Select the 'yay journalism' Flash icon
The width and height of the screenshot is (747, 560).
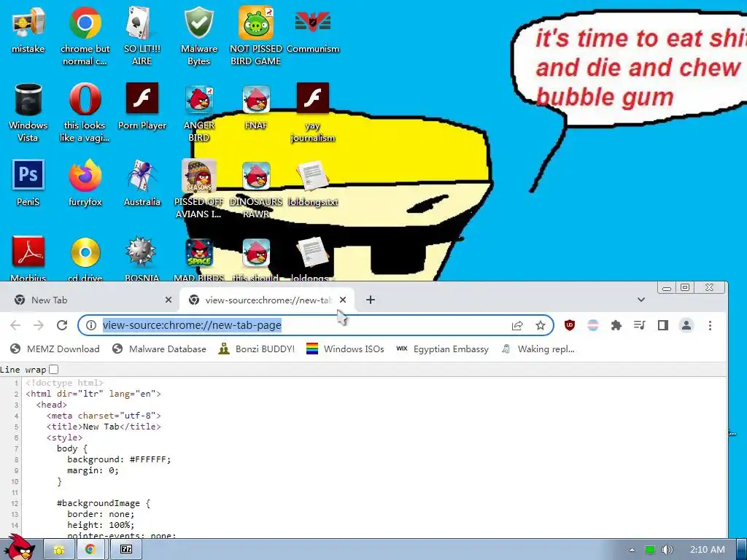tap(312, 112)
